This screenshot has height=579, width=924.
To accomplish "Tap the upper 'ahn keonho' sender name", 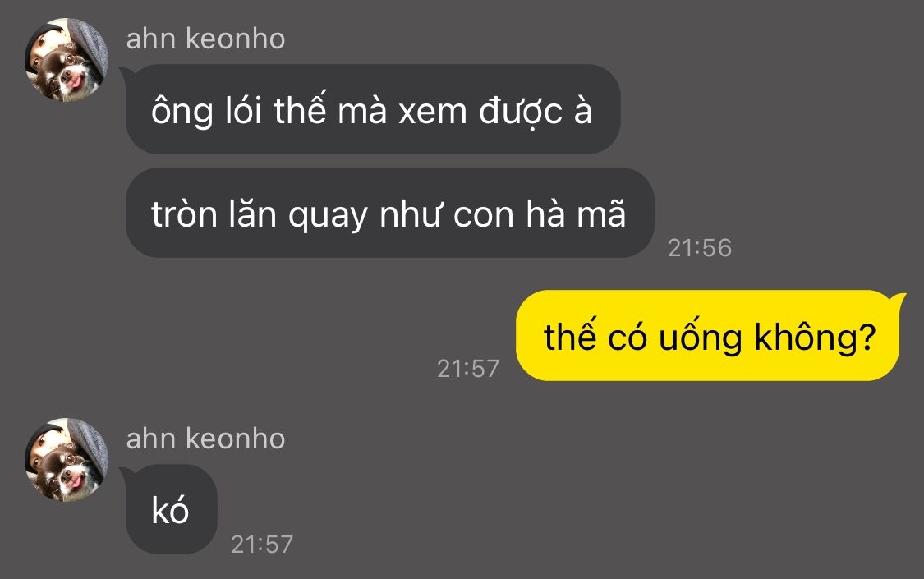I will (205, 39).
